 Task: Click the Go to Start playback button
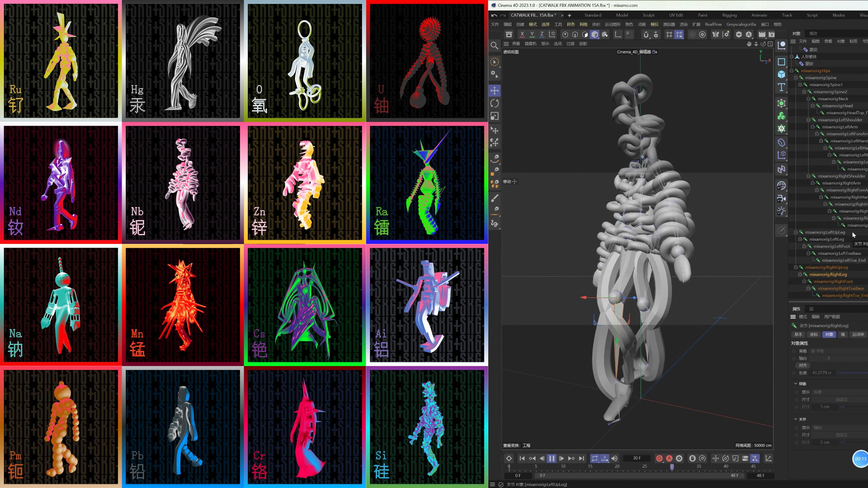click(x=522, y=458)
